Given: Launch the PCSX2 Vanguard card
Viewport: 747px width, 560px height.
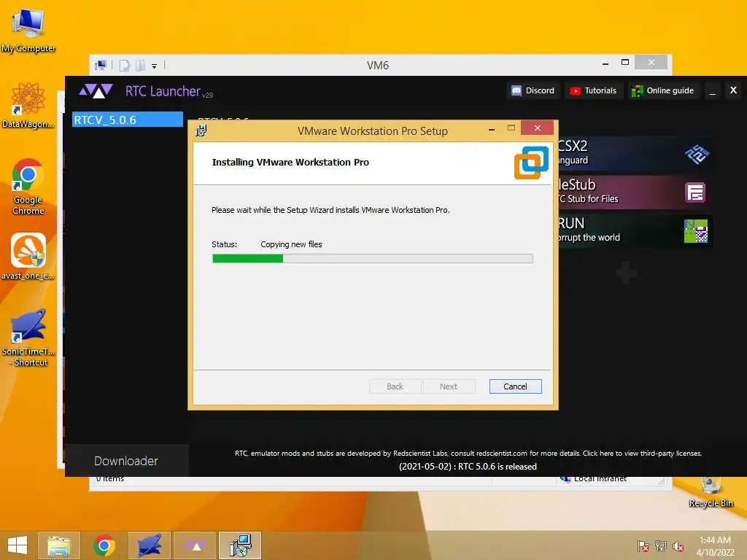Looking at the screenshot, I should (x=635, y=153).
